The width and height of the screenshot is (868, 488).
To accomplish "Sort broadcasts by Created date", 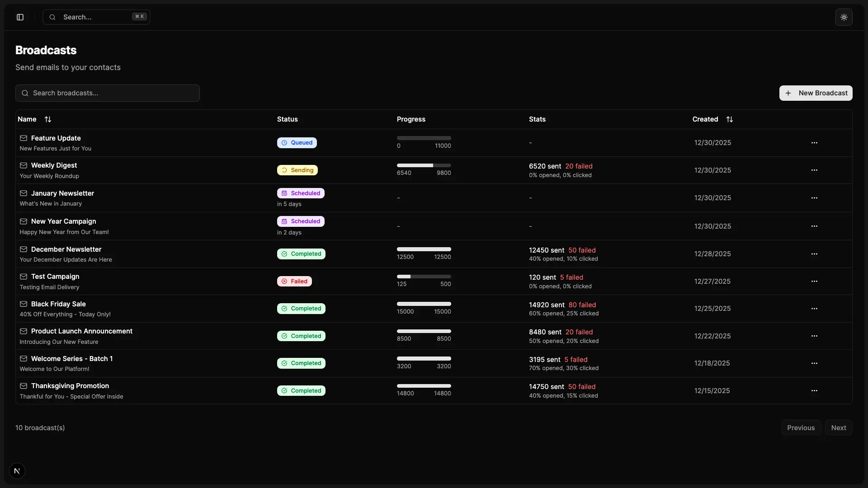I will coord(730,119).
